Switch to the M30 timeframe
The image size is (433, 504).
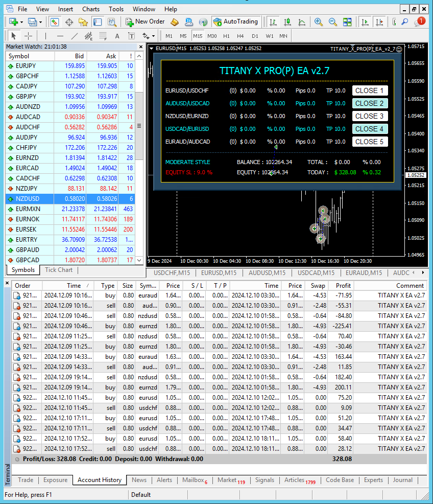point(212,36)
